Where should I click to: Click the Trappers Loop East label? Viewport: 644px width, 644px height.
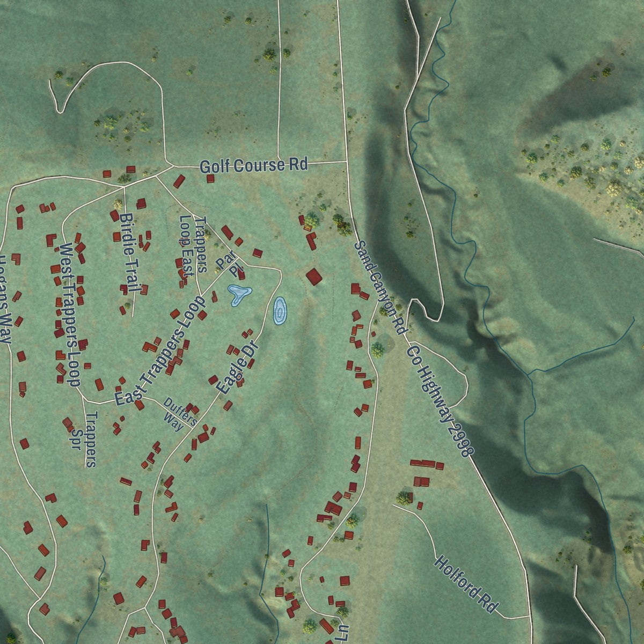point(193,246)
